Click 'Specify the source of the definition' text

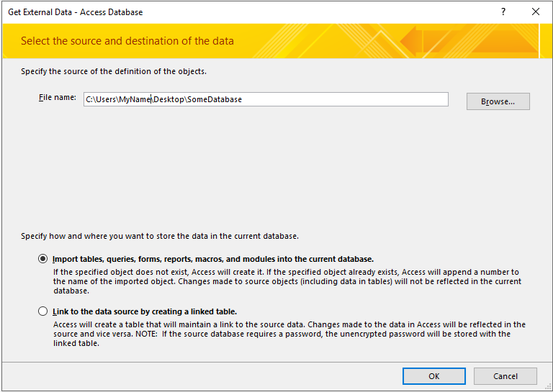[114, 71]
